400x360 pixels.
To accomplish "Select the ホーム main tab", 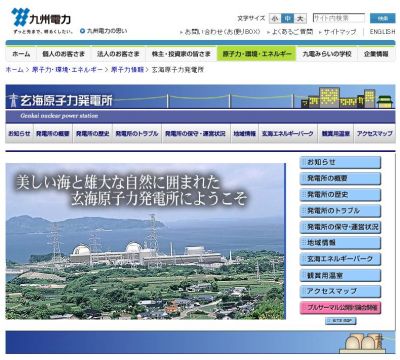I will (22, 54).
